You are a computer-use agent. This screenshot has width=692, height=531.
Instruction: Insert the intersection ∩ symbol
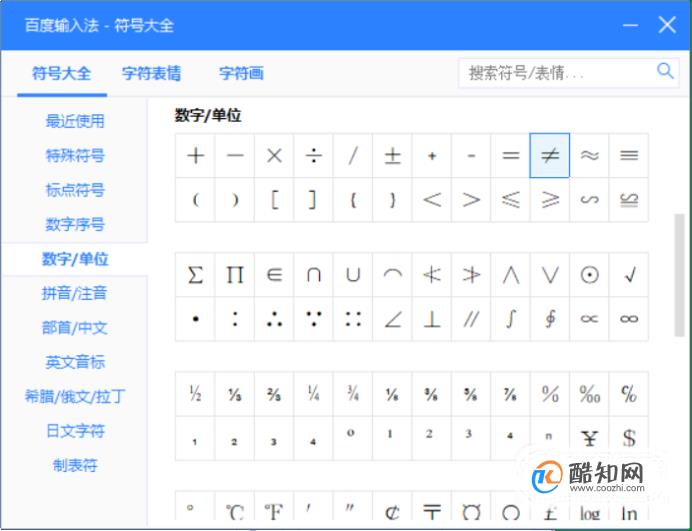313,275
